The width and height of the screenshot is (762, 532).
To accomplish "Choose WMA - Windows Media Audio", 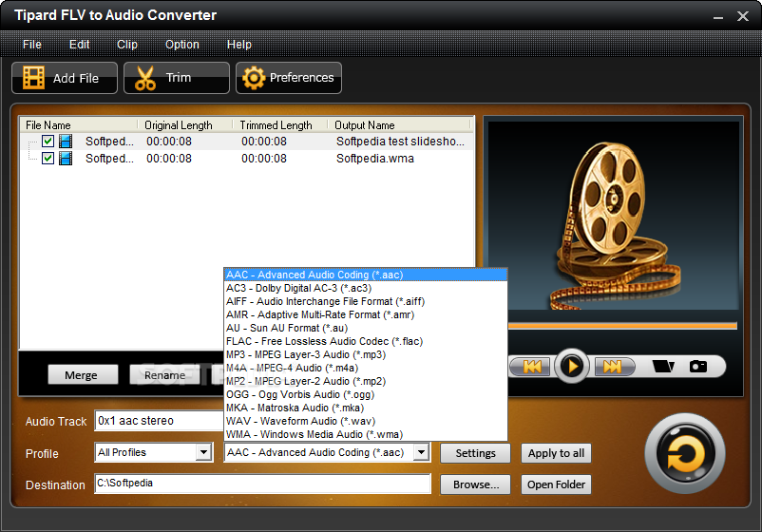I will (366, 434).
